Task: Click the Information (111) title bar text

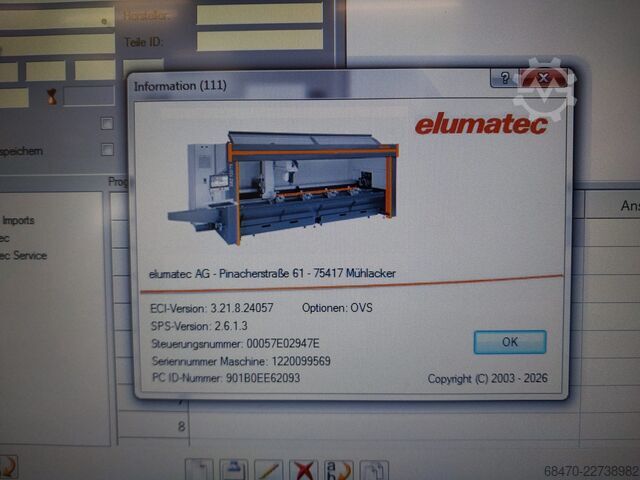Action: pyautogui.click(x=180, y=86)
